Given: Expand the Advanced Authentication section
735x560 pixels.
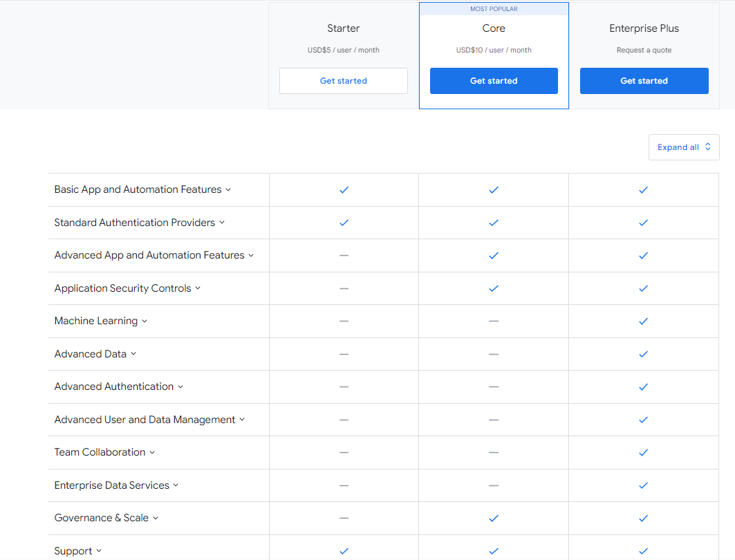Looking at the screenshot, I should (x=119, y=386).
